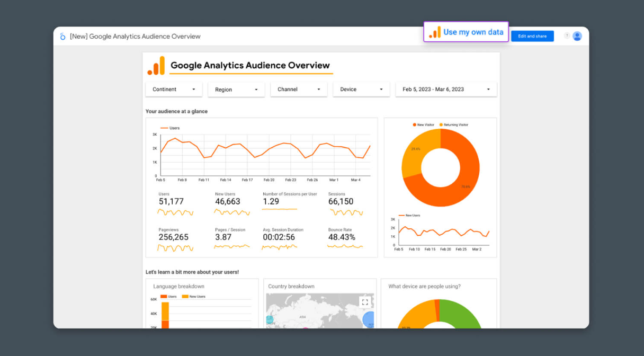Click the Pages / Session value 3.87
644x356 pixels.
[223, 237]
